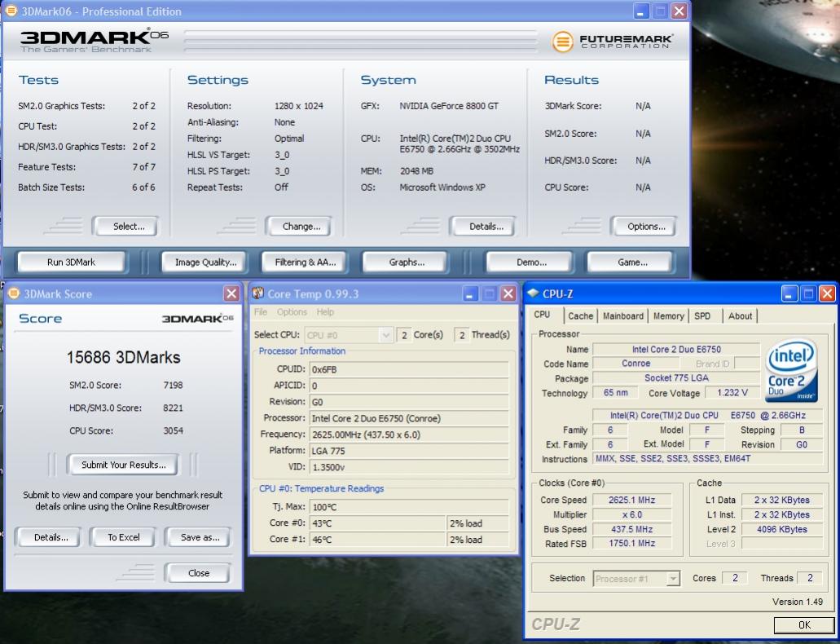Close the CPU-Z window
This screenshot has width=840, height=644.
pyautogui.click(x=827, y=293)
